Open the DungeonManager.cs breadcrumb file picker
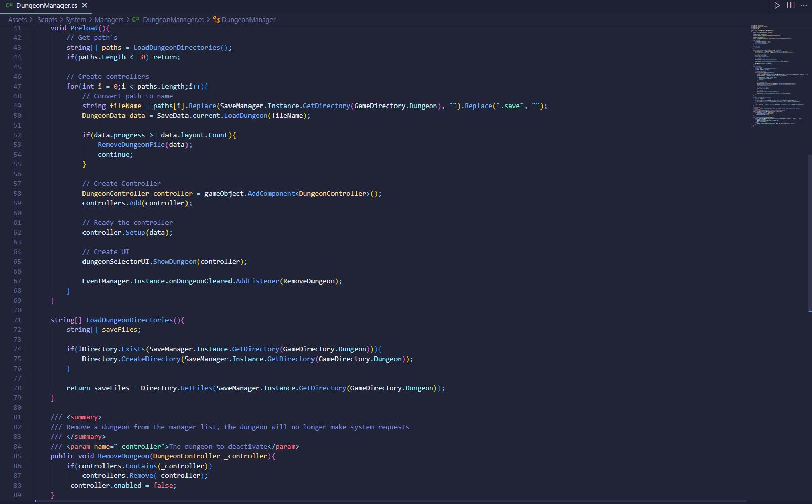The image size is (812, 504). [x=173, y=19]
